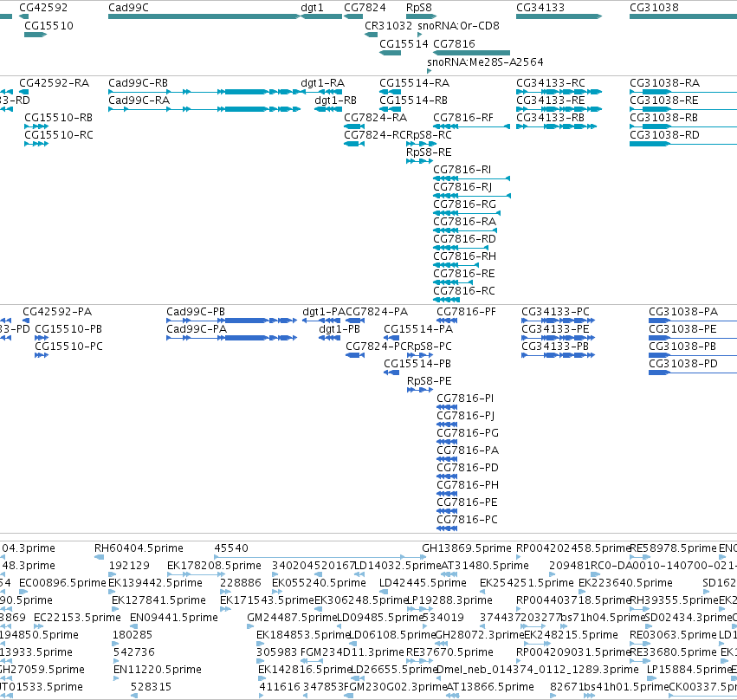Click transcript CG7816-RE label
Screen dimensions: 737x700
464,274
